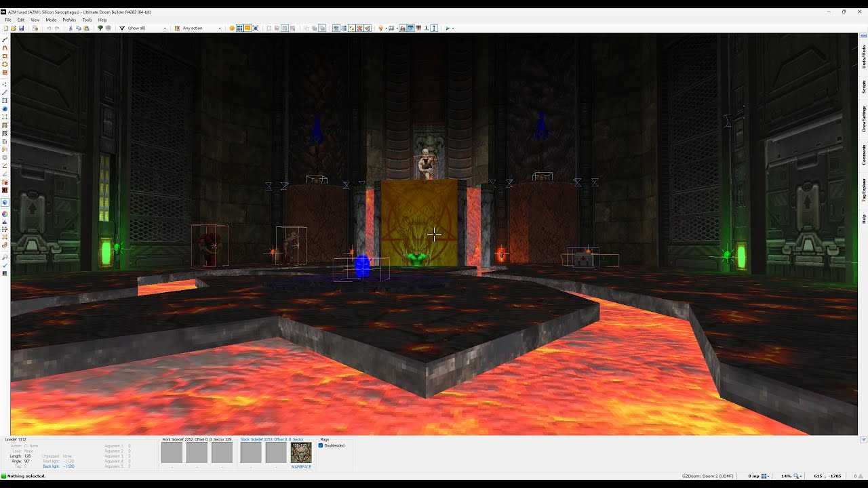The width and height of the screenshot is (868, 488).
Task: Click the 'Nothing selected.' status text
Action: (x=26, y=476)
